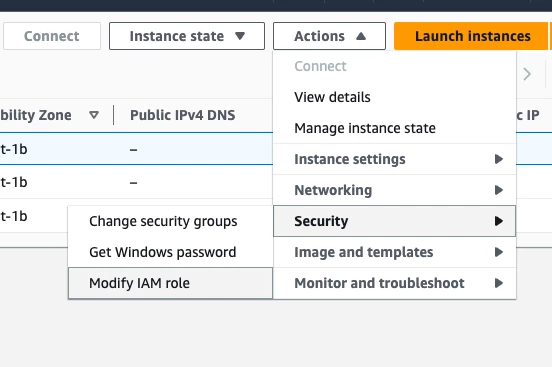Expand Monitor and troubleshoot submenu
Viewport: 552px width, 367px height.
click(394, 283)
